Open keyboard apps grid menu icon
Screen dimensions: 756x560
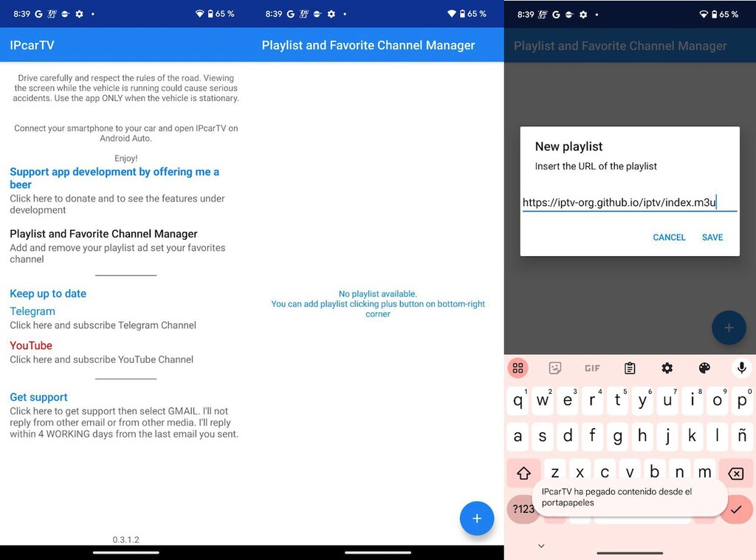pos(518,368)
